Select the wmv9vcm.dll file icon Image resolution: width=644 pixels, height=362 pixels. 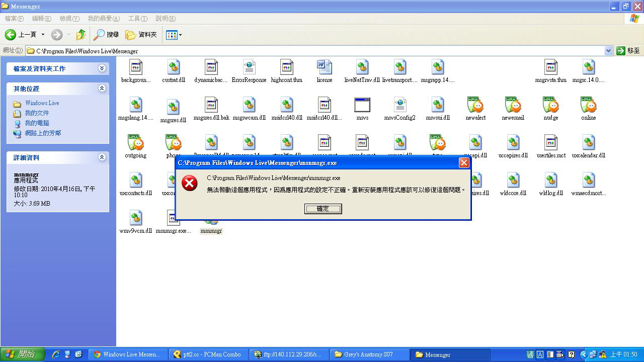coord(136,218)
